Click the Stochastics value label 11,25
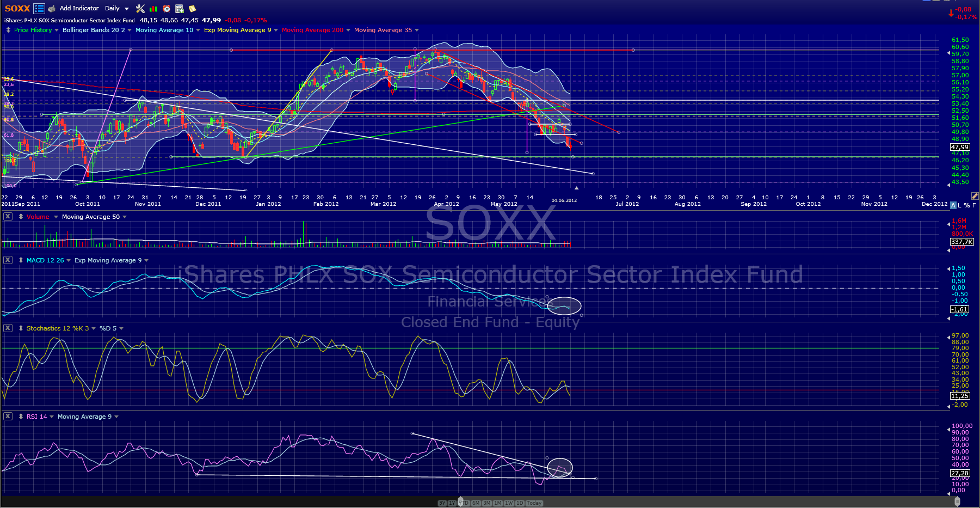Image resolution: width=980 pixels, height=508 pixels. click(x=960, y=396)
